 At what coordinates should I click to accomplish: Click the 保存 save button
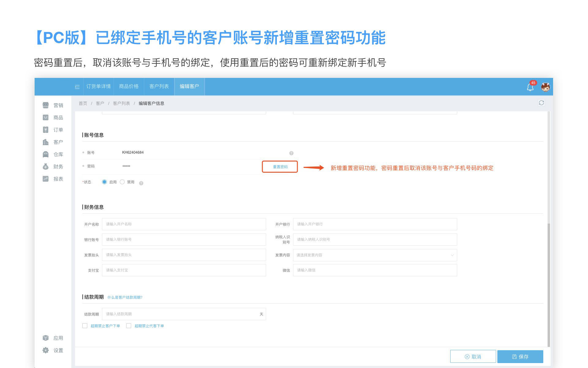[520, 357]
